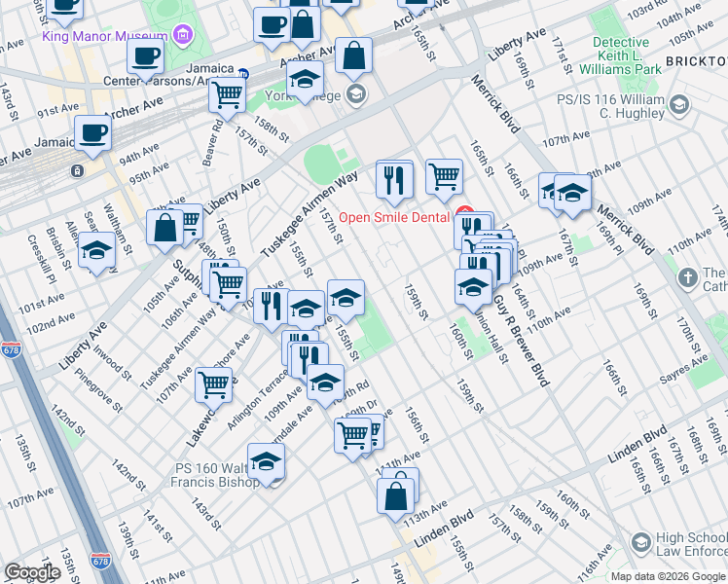728x584 pixels.
Task: Click shopping cart marker near 165th St
Action: tap(445, 180)
